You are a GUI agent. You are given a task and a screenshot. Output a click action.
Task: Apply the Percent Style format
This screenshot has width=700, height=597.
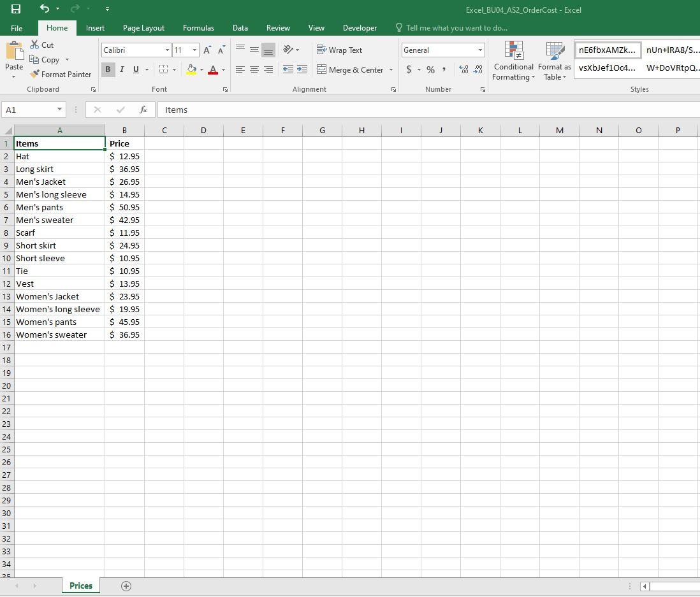430,69
